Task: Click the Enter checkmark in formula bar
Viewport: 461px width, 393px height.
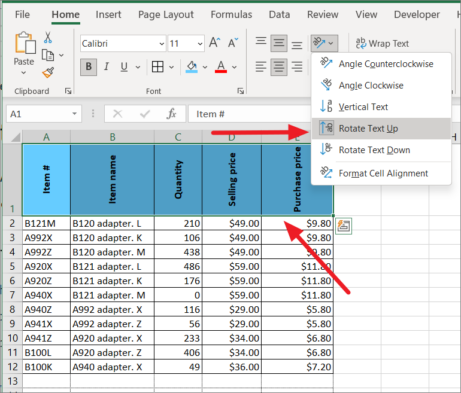Action: 145,114
